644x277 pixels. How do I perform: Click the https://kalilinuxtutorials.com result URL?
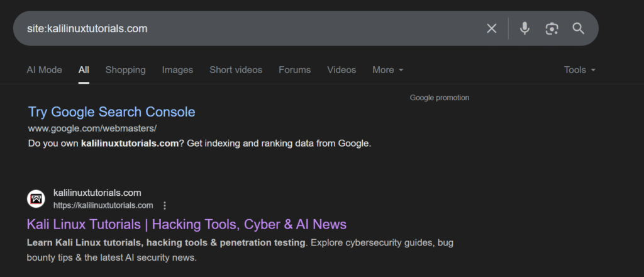pos(103,205)
